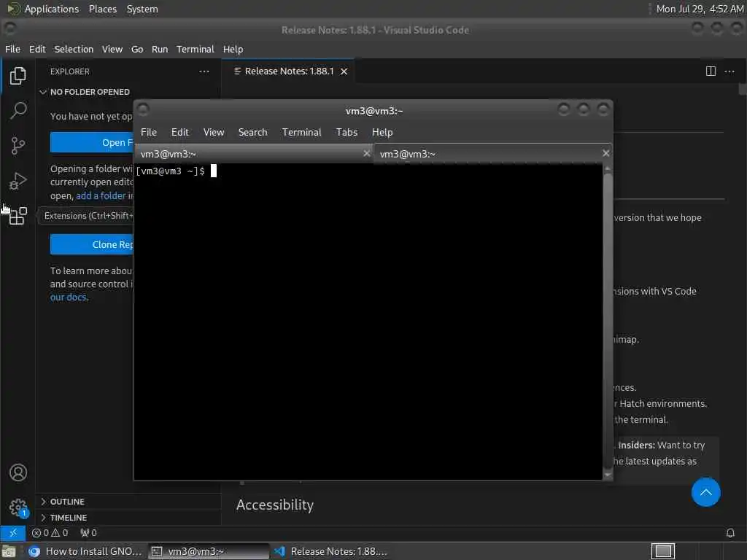The height and width of the screenshot is (560, 747).
Task: Close the first vm3@vm3:~ terminal tab
Action: [x=366, y=153]
